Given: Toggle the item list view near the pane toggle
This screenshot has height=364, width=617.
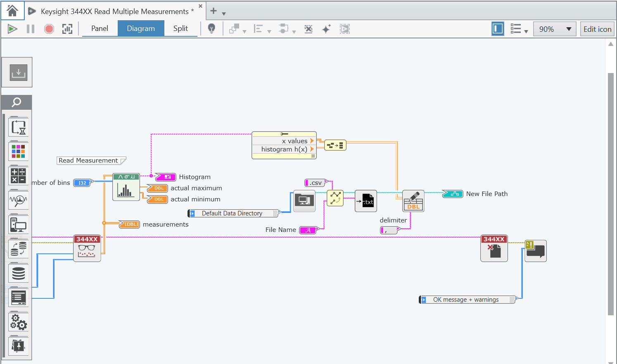Looking at the screenshot, I should tap(517, 28).
